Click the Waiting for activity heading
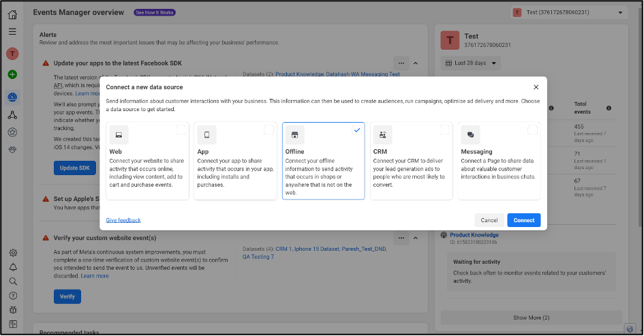 click(x=476, y=262)
